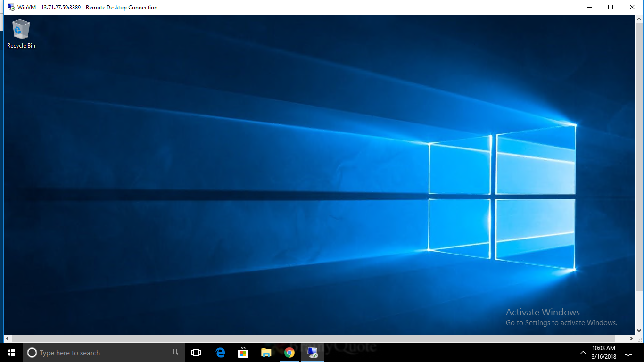Show hidden system tray icons
The image size is (644, 362).
582,353
